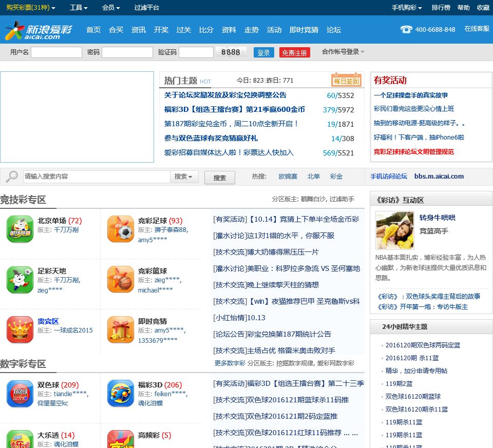
Task: Open post [小红怡情]10.13
Action: (x=239, y=318)
